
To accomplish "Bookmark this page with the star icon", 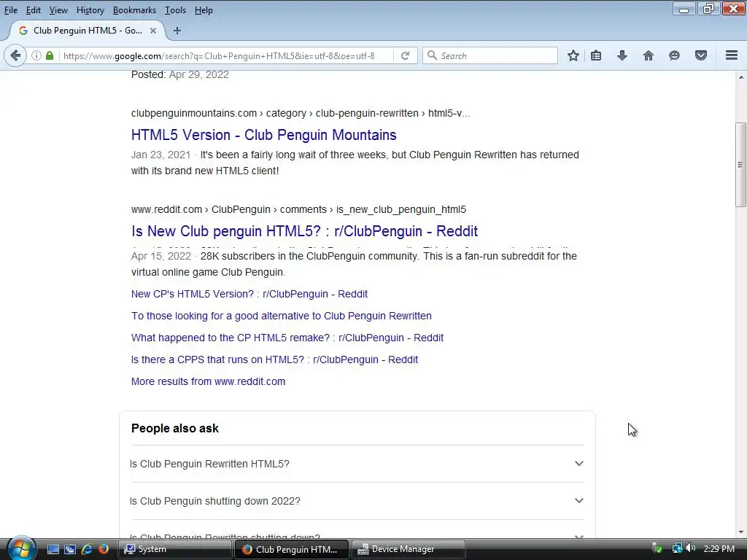I will click(573, 55).
